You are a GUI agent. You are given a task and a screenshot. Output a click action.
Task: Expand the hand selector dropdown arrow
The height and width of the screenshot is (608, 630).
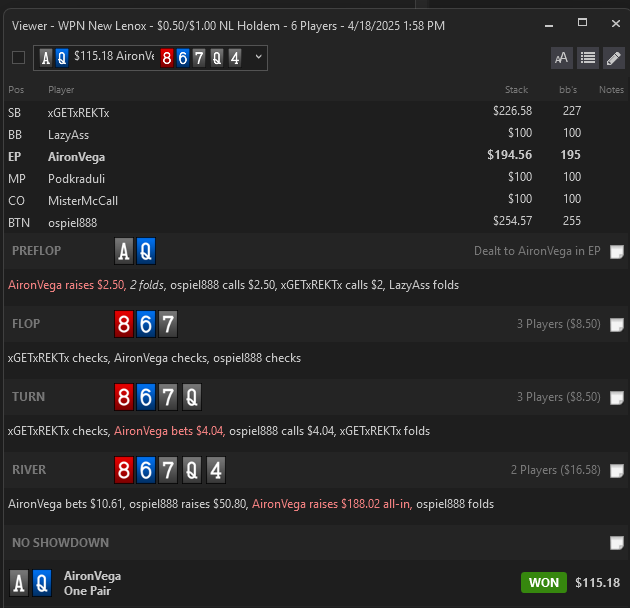point(259,57)
